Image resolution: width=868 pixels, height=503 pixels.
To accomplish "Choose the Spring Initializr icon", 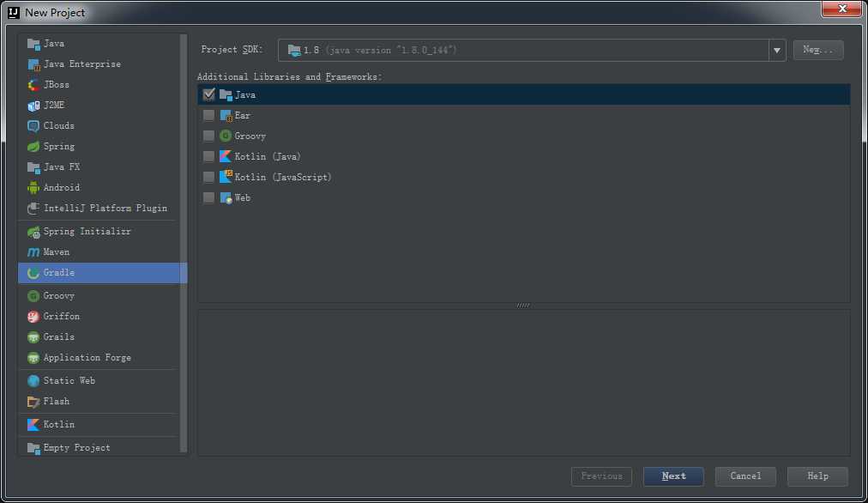I will point(33,232).
